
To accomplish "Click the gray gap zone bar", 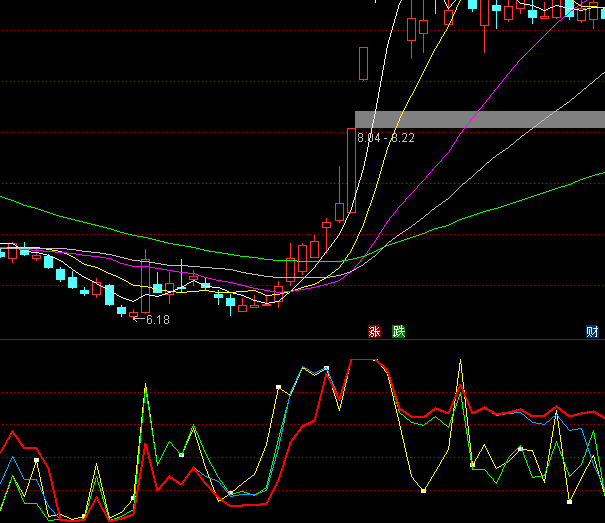I will coord(480,119).
